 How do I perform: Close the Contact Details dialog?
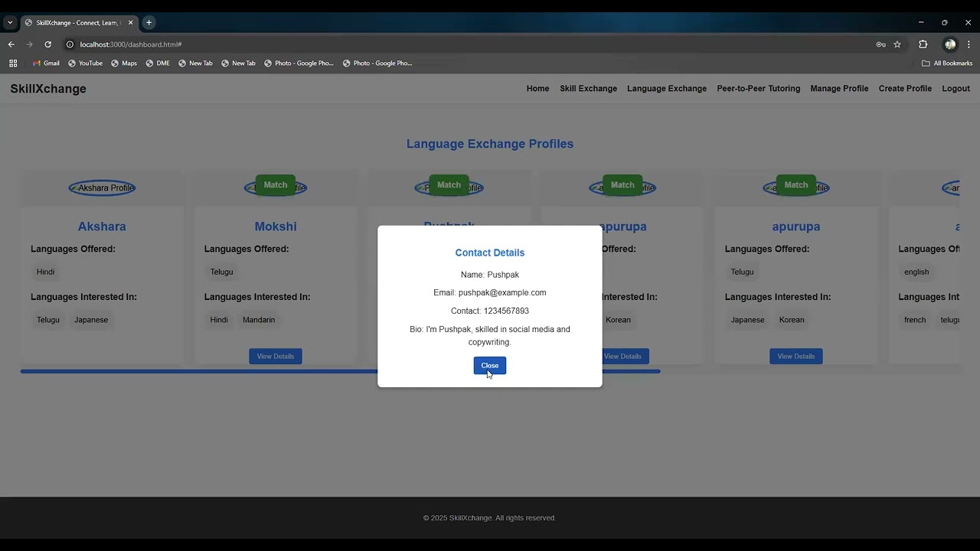(x=490, y=366)
